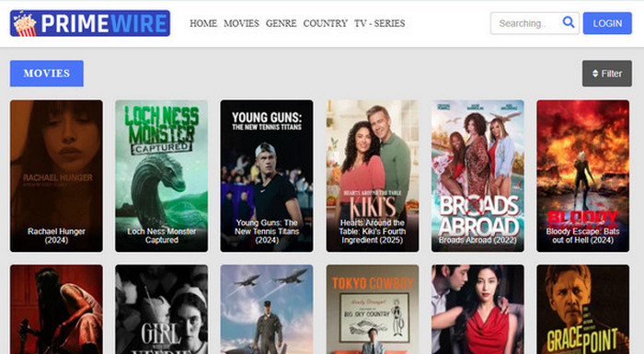Screen dimensions: 644x354
Task: Open the Rachael Hunger (2024) poster
Action: click(x=56, y=176)
